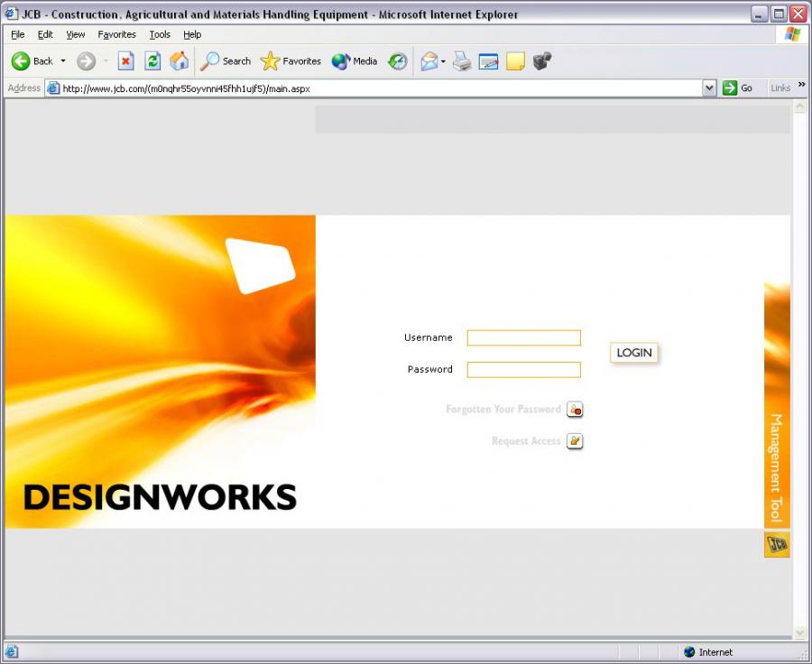Click the scrollbar down arrow
Image resolution: width=812 pixels, height=664 pixels.
point(799,632)
